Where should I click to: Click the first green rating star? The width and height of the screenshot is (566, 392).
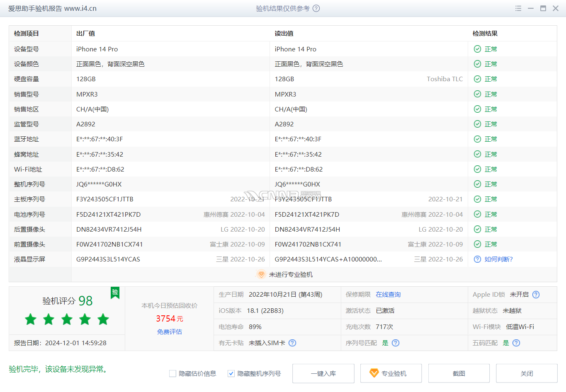click(31, 319)
